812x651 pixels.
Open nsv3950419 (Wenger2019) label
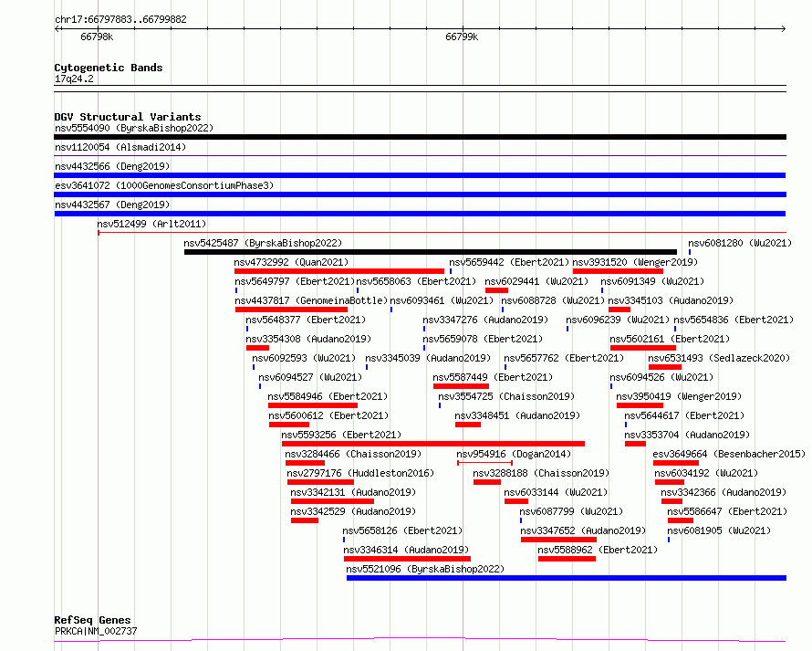point(679,396)
